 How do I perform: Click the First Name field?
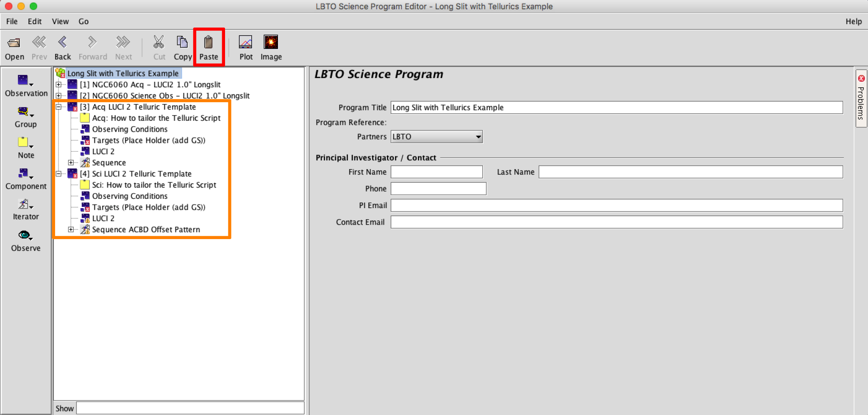[437, 172]
